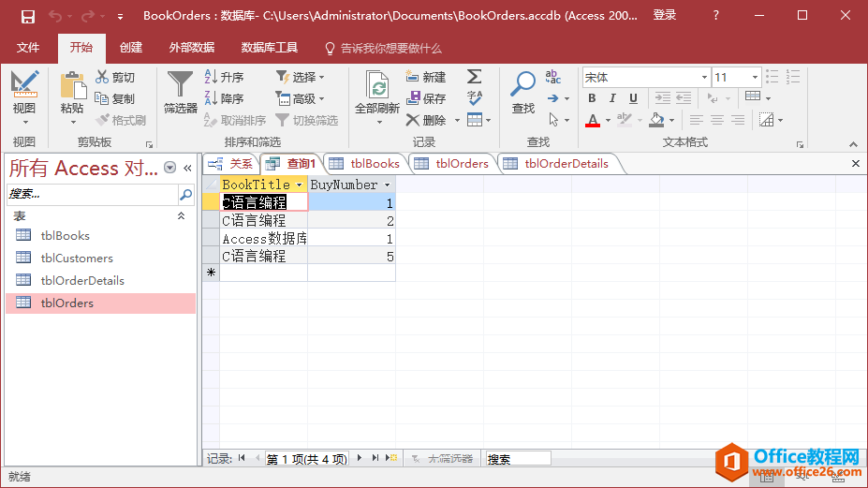This screenshot has width=868, height=488.
Task: Click the Cut (剪切) scissors icon
Action: click(x=102, y=77)
